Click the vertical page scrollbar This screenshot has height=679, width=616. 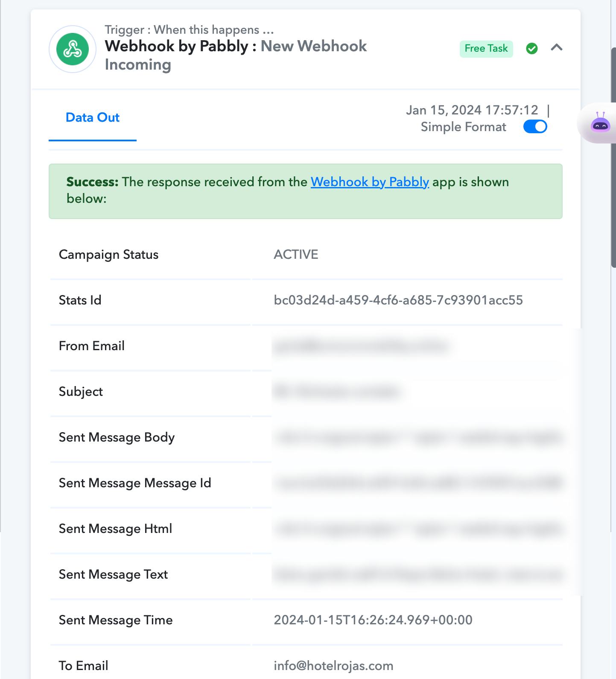coord(613,158)
